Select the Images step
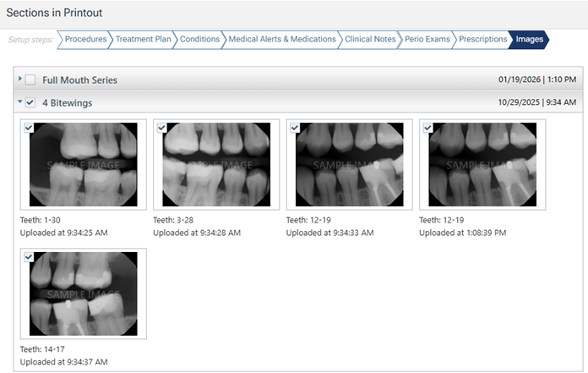 pos(530,39)
